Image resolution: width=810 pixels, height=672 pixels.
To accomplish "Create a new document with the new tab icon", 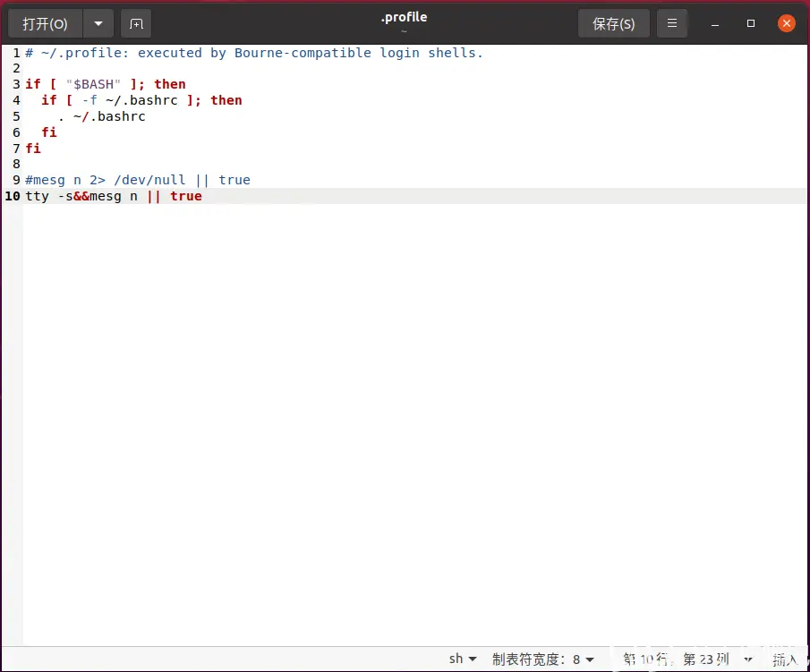I will (x=136, y=23).
